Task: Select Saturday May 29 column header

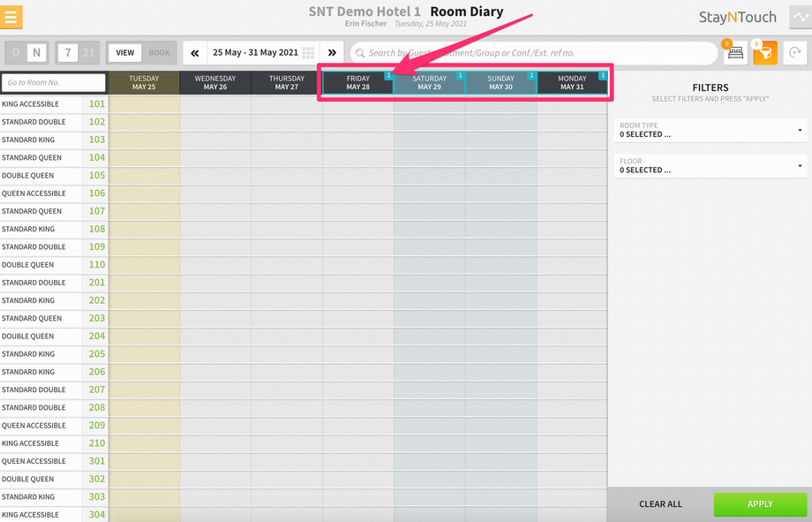Action: 429,83
